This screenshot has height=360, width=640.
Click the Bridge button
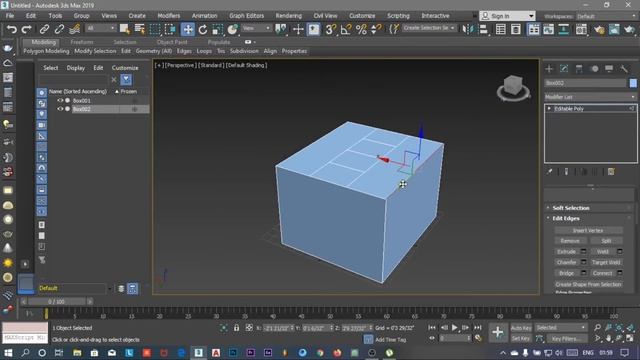tap(567, 273)
